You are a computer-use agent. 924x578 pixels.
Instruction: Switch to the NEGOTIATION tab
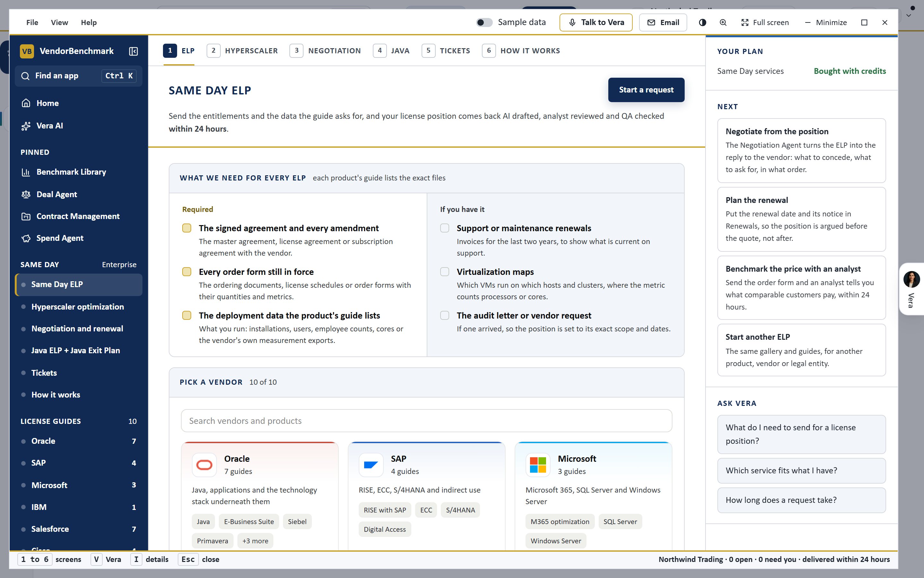325,51
